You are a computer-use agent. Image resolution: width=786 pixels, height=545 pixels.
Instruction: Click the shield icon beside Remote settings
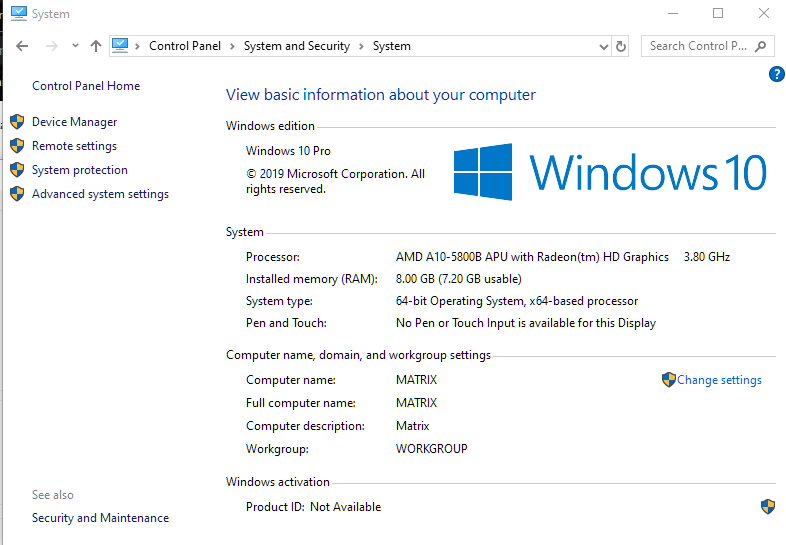[17, 145]
